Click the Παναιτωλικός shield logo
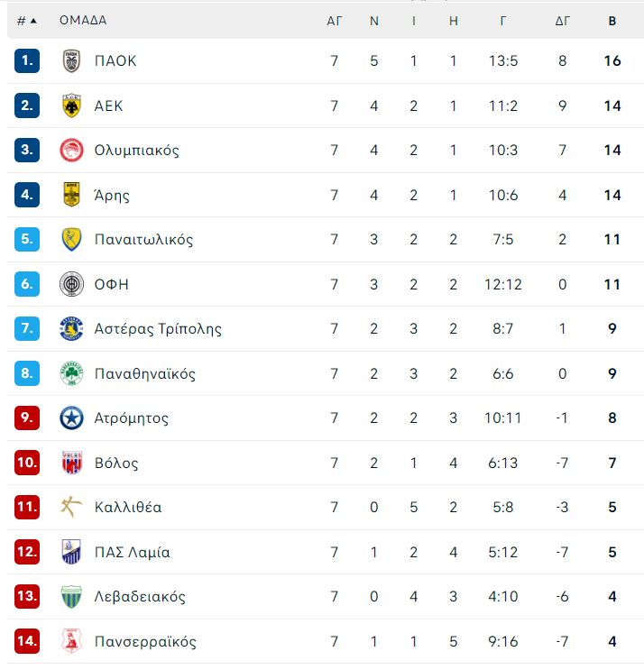This screenshot has width=644, height=670. (x=71, y=239)
